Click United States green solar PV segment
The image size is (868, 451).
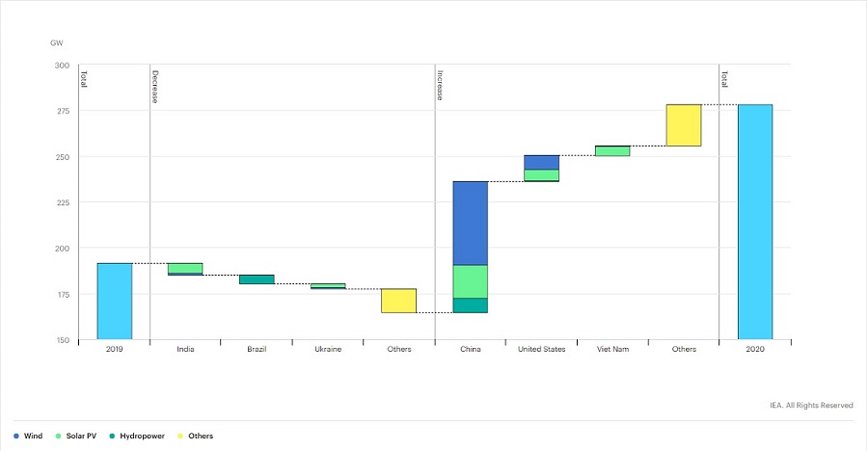point(541,175)
